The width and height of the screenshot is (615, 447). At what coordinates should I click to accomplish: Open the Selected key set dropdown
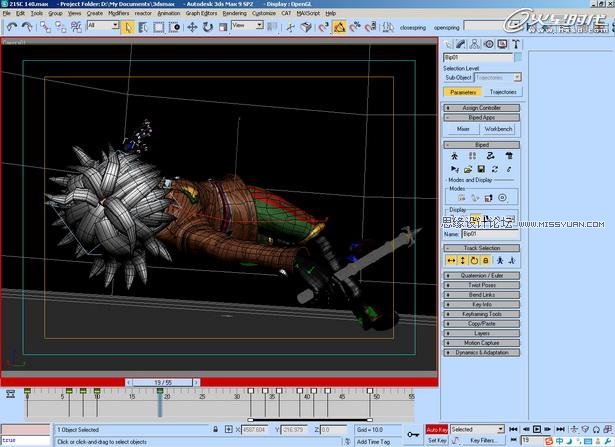point(477,430)
